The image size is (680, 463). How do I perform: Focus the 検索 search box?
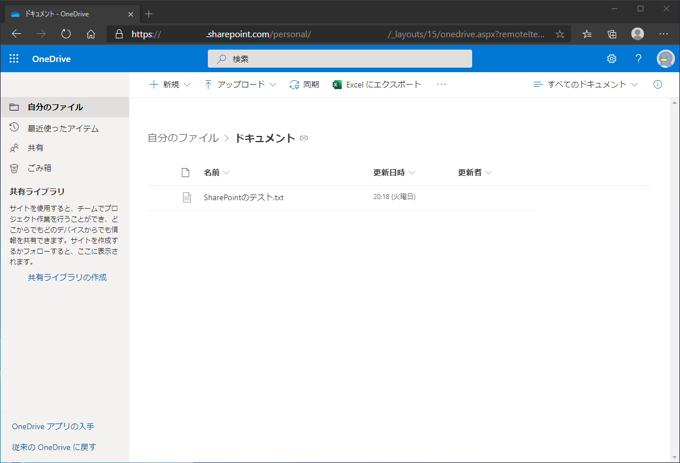[340, 59]
